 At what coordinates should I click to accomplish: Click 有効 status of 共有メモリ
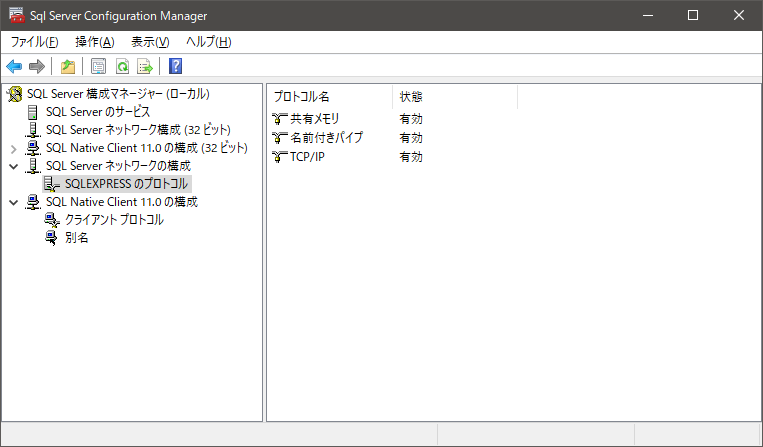411,119
